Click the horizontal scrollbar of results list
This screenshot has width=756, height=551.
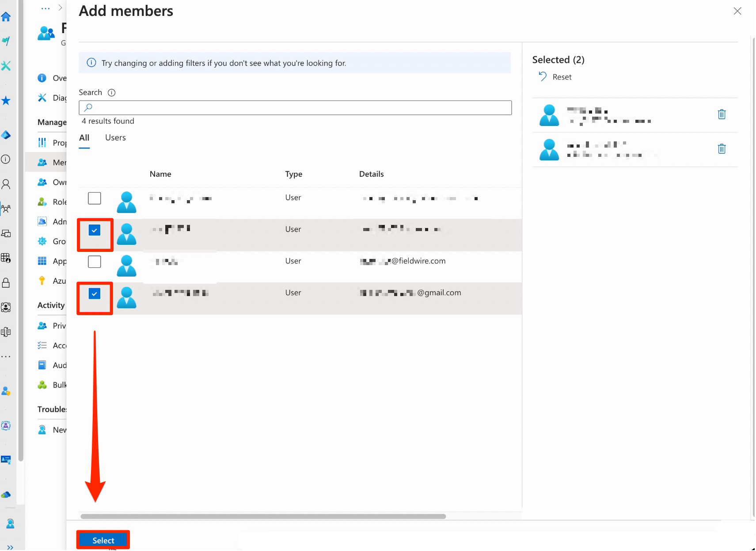pyautogui.click(x=263, y=516)
